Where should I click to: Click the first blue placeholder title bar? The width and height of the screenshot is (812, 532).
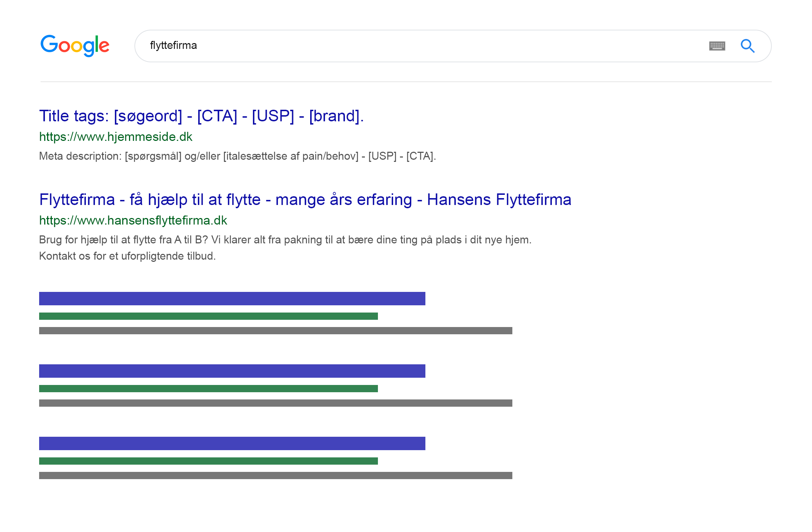pos(232,298)
